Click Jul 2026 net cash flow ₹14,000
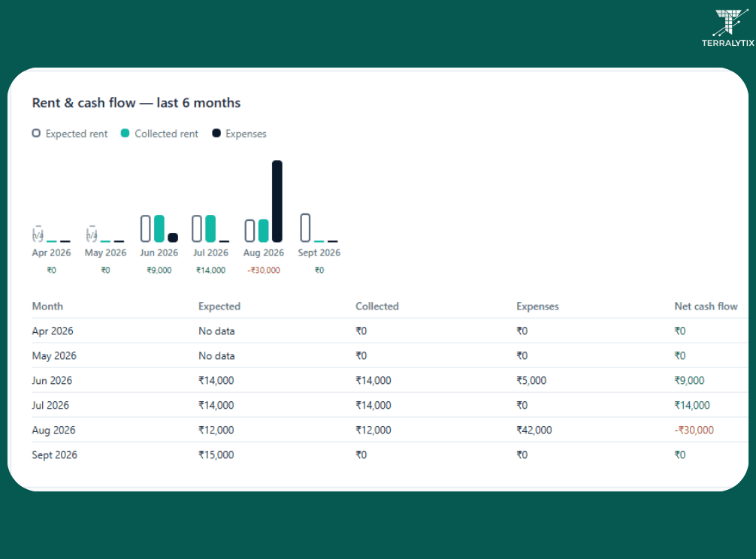 (x=692, y=405)
